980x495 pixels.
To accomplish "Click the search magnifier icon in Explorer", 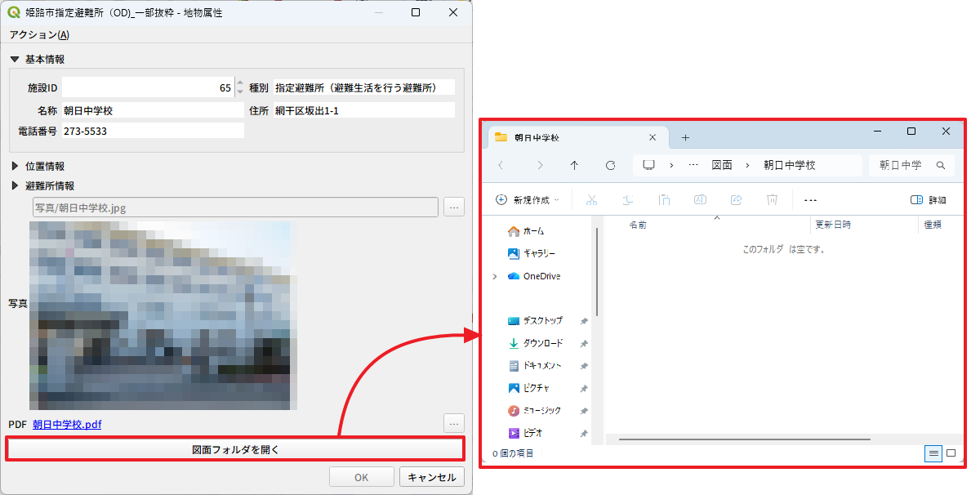I will coord(940,165).
